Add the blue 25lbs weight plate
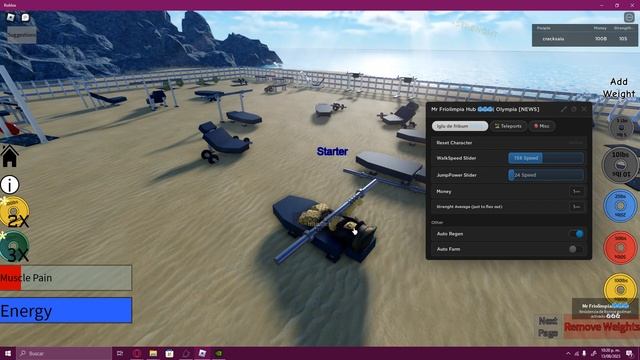The image size is (640, 360). tap(620, 206)
